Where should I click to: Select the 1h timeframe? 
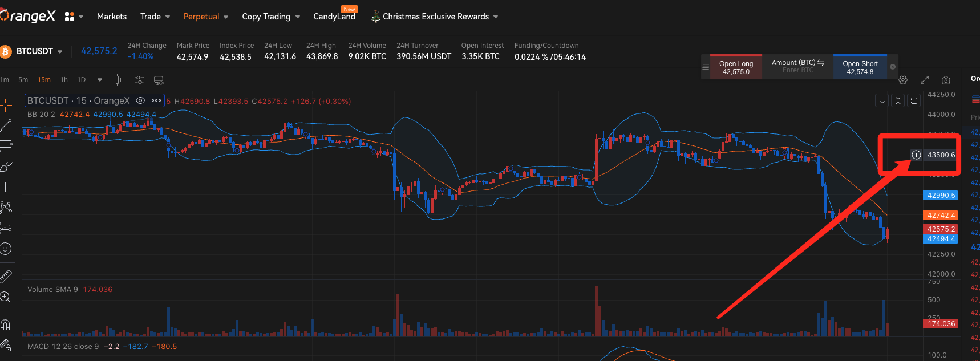pos(64,80)
